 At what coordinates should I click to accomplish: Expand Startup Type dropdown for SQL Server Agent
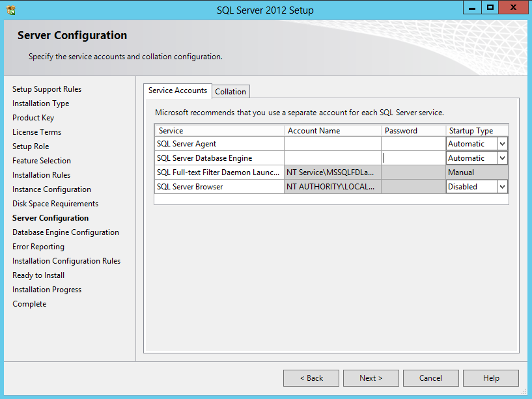coord(503,144)
